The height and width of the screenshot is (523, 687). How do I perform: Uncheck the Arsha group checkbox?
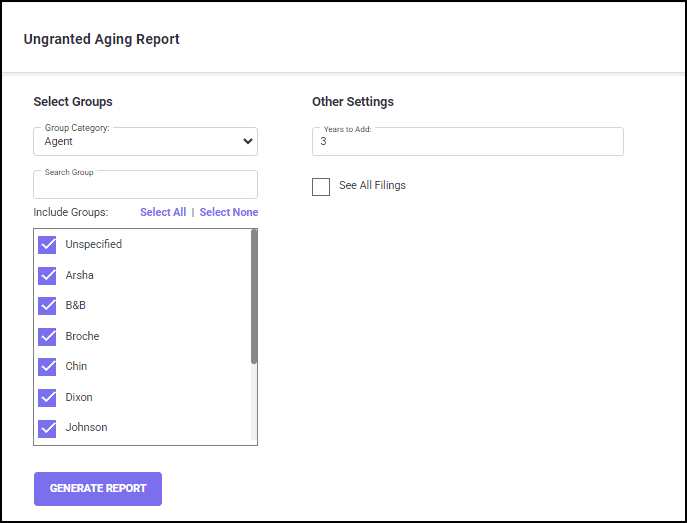point(47,276)
